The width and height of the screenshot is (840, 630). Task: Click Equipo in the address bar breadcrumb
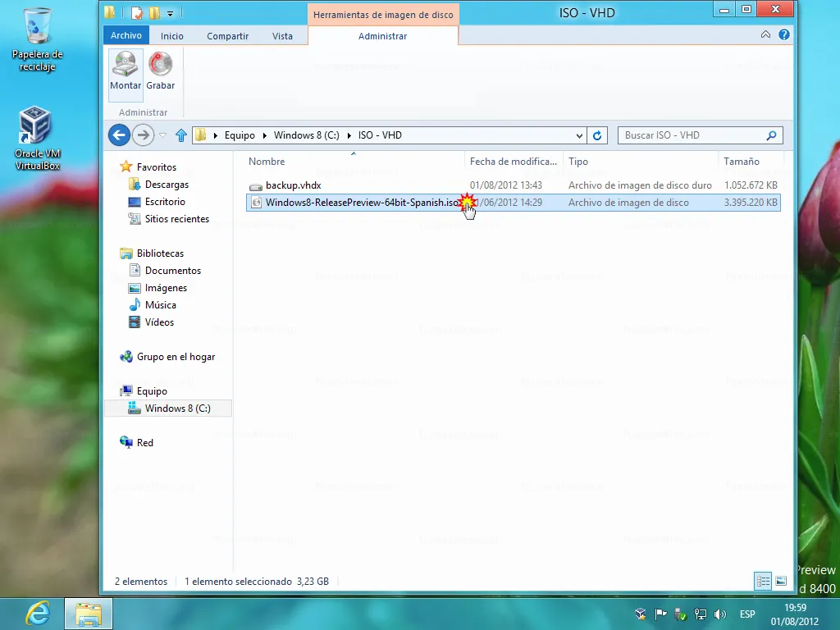point(240,135)
